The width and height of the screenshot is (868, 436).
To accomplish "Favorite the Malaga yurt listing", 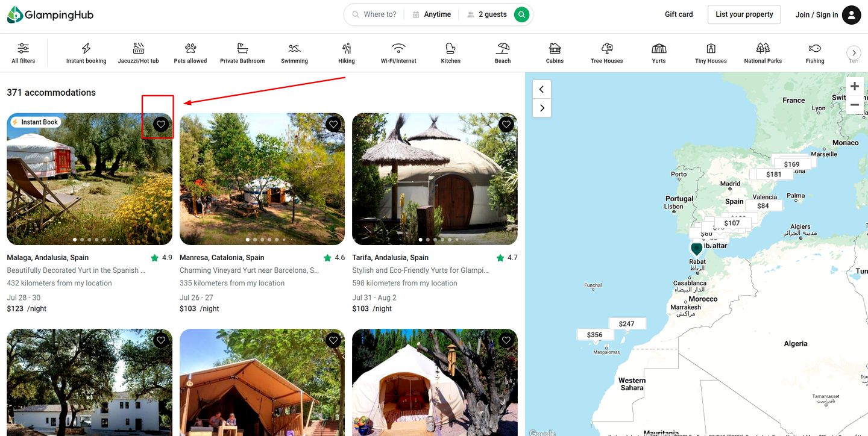I will [160, 124].
